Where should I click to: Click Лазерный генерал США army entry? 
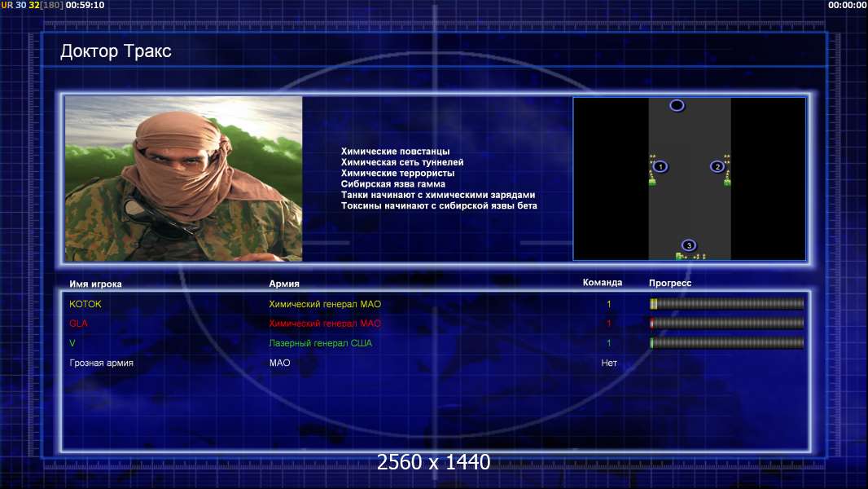pos(321,343)
